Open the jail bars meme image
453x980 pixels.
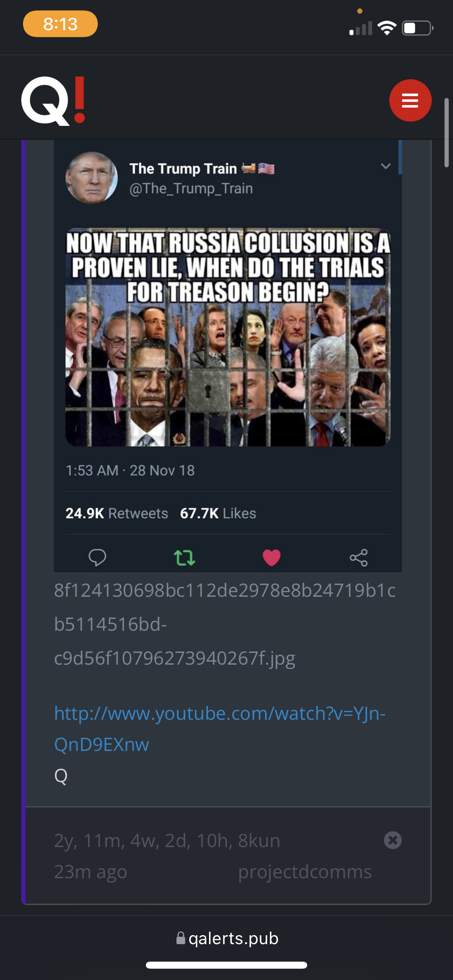228,337
